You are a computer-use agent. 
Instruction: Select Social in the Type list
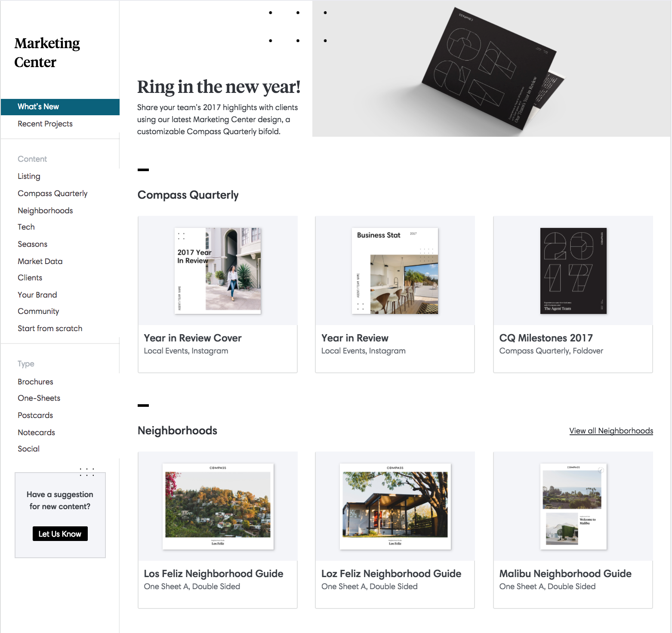(x=28, y=449)
